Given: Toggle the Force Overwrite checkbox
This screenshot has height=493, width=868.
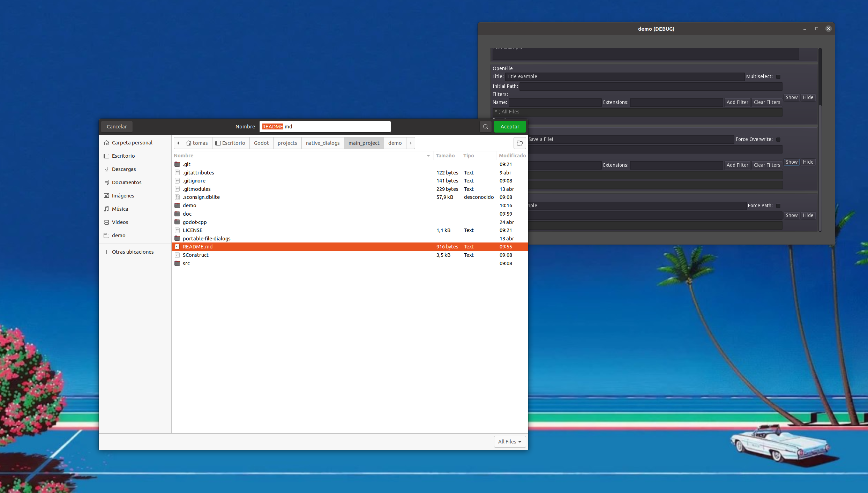Looking at the screenshot, I should pyautogui.click(x=778, y=140).
